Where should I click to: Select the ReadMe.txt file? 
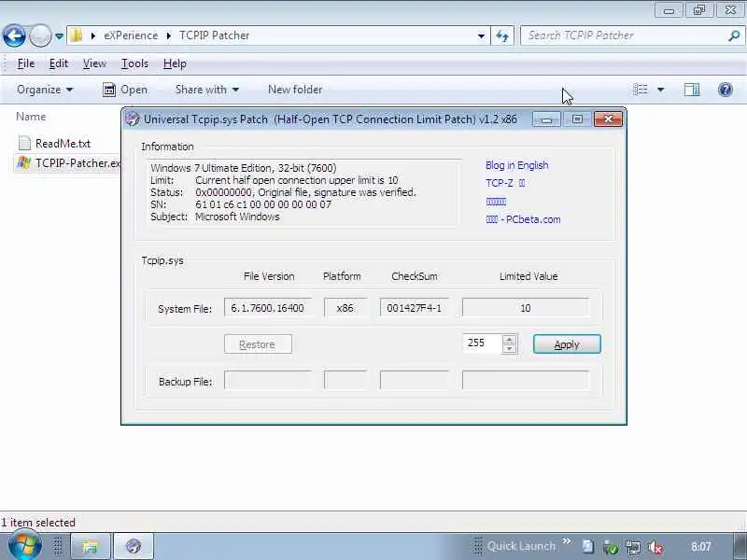tap(63, 144)
